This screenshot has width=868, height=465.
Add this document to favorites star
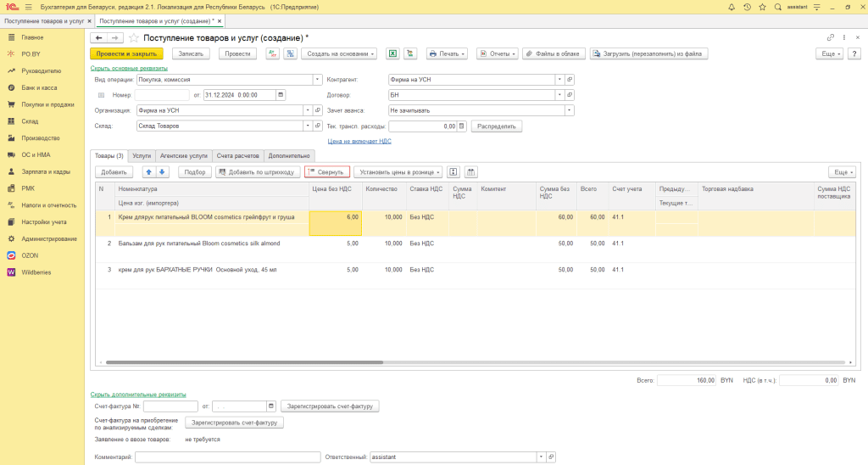pos(133,38)
